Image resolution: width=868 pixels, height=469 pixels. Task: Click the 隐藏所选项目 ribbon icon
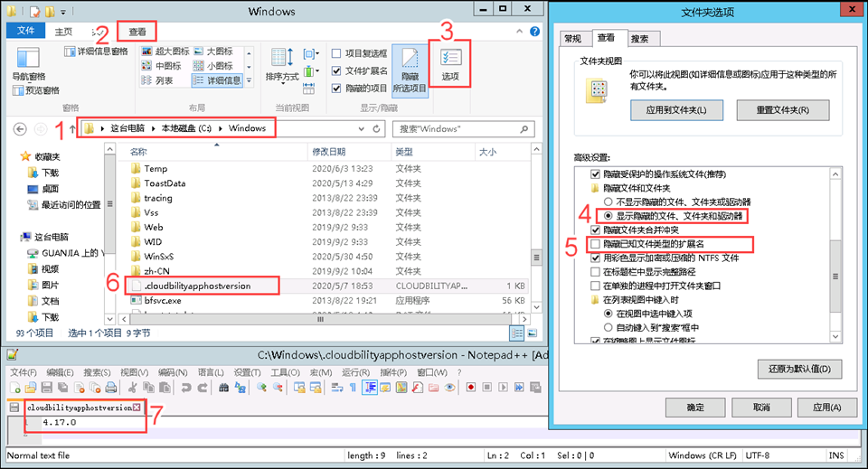click(x=410, y=69)
